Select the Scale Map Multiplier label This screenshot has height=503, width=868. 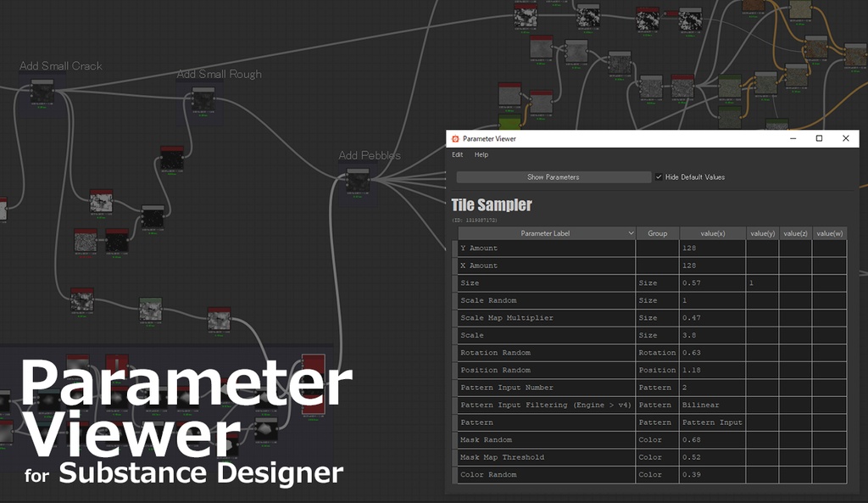(x=547, y=318)
